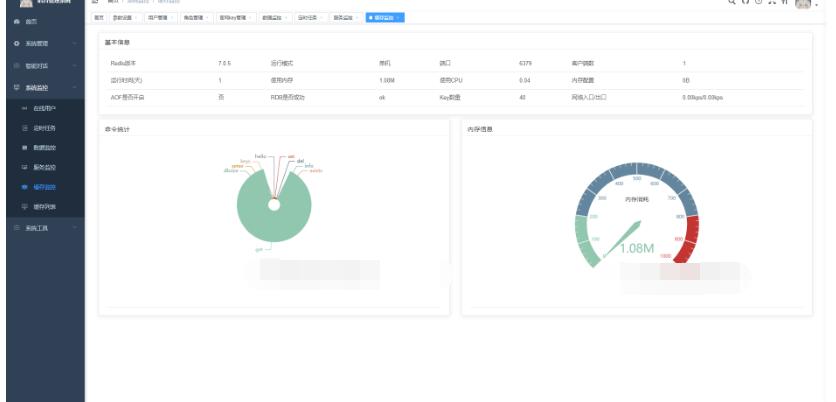Viewport: 836px width, 402px height.
Task: Click the 'hello' pie chart label
Action: 260,156
